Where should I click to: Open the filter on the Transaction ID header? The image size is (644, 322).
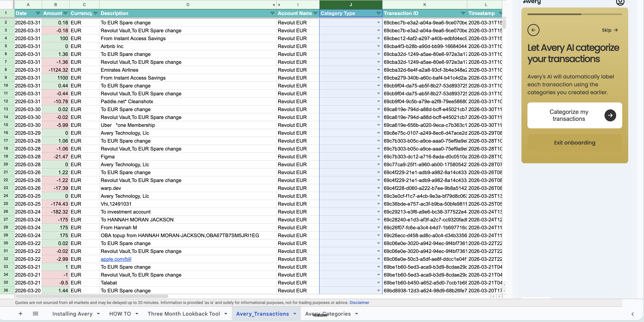463,14
